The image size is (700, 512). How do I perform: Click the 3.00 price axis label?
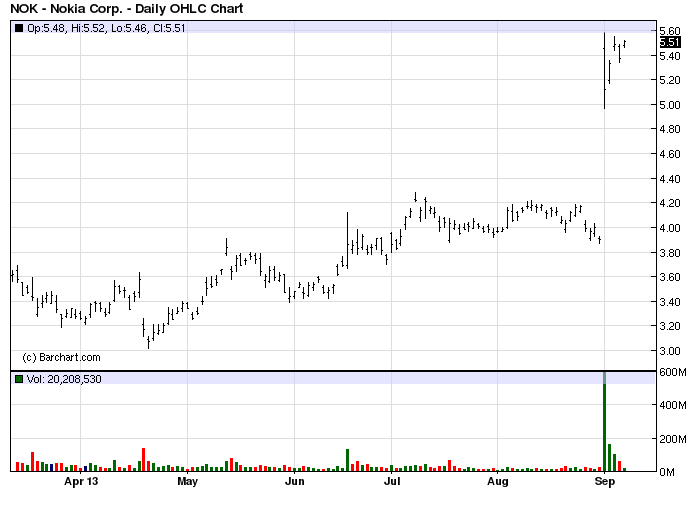670,351
